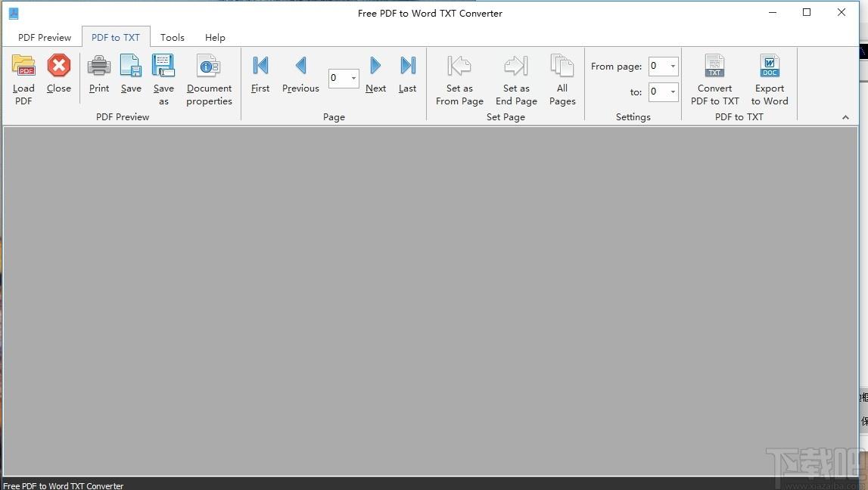Select the PDF to TXT tab

click(116, 38)
